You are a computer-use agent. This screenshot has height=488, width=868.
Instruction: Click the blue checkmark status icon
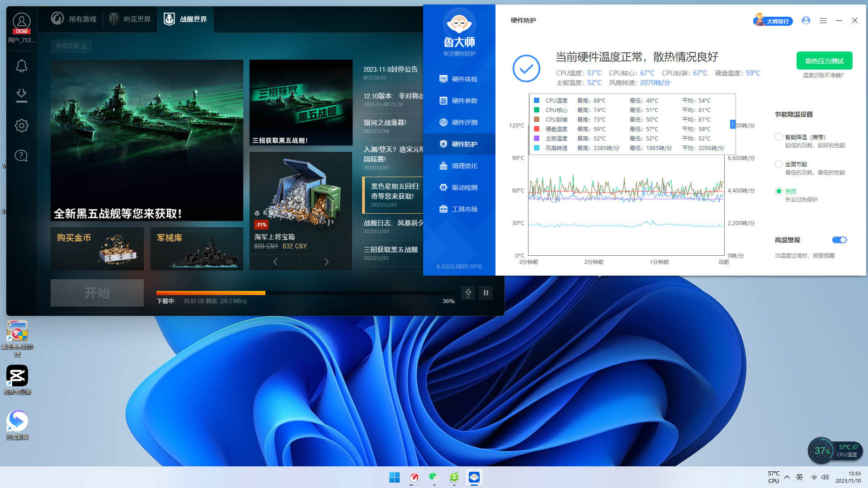pyautogui.click(x=526, y=69)
